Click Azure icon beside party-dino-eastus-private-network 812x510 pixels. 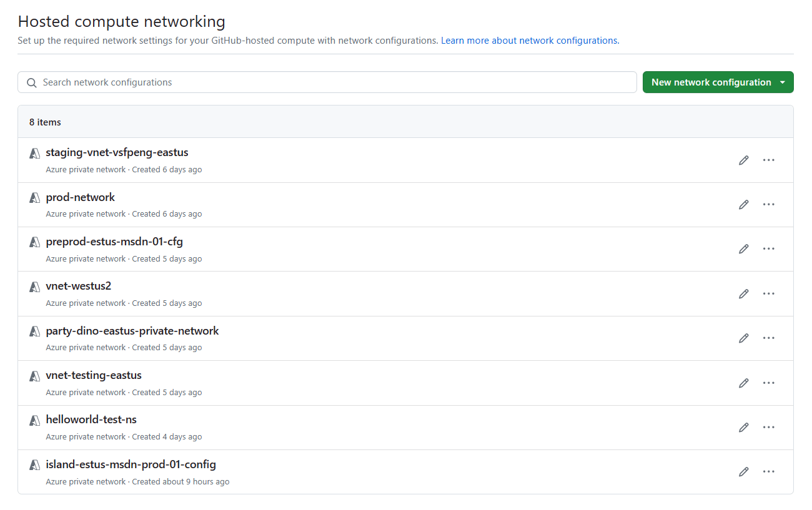pyautogui.click(x=34, y=331)
